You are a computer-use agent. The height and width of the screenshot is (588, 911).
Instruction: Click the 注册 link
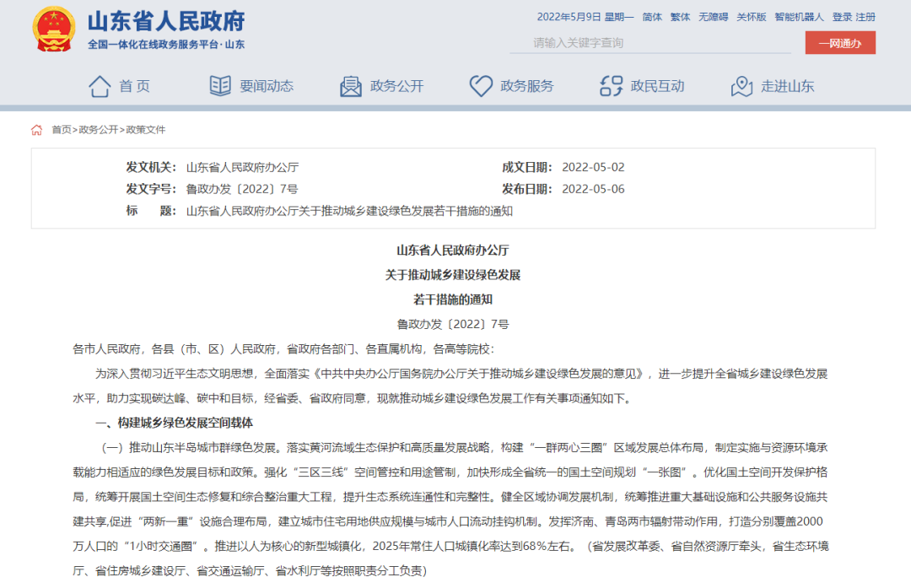(865, 17)
